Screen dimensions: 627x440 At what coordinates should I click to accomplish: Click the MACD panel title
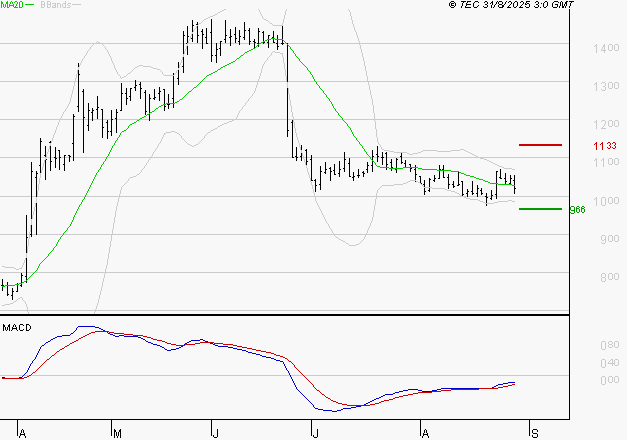click(16, 327)
